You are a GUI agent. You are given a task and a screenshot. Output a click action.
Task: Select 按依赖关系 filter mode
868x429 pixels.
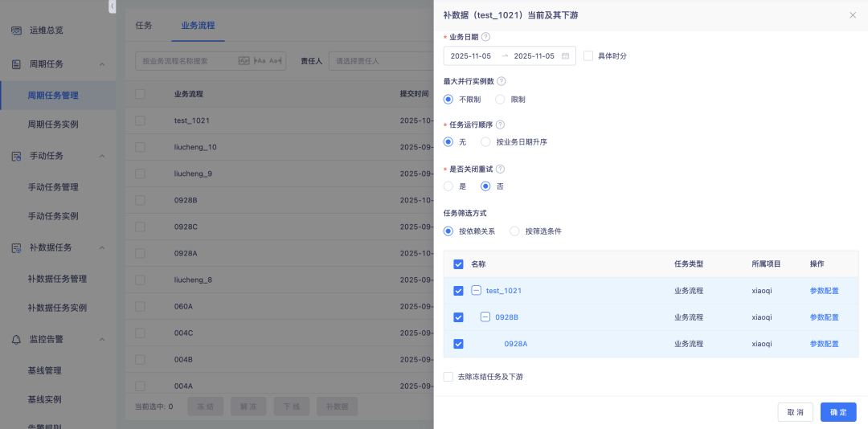(x=448, y=231)
